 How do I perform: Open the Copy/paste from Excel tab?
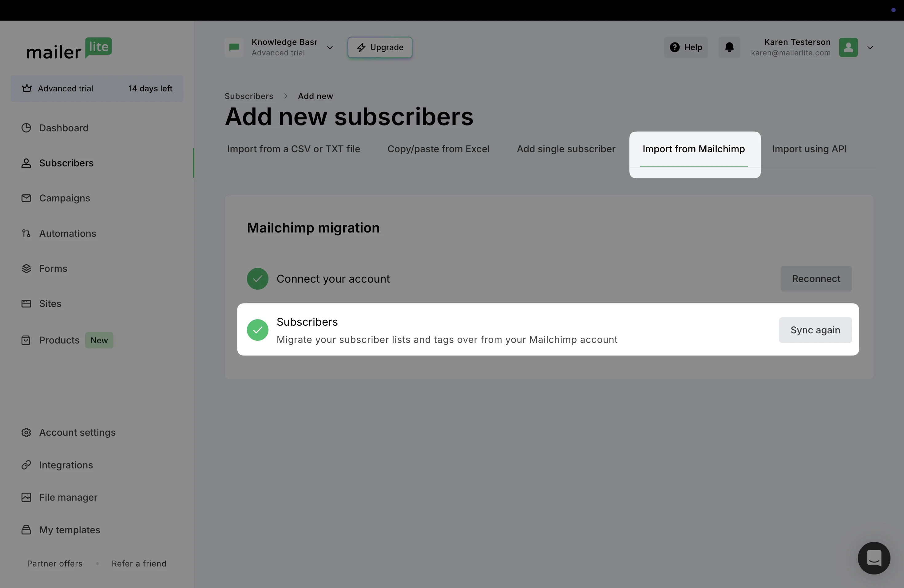(438, 149)
